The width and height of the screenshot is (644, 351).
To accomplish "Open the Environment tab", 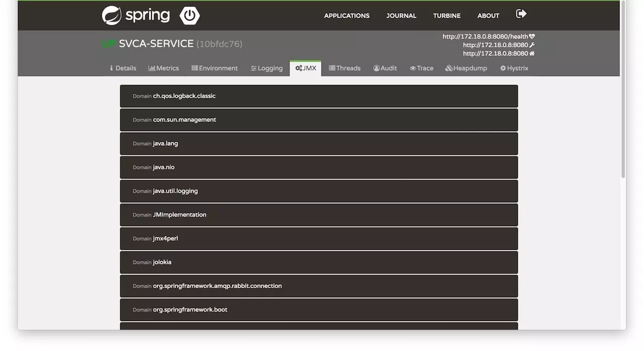I will (214, 68).
